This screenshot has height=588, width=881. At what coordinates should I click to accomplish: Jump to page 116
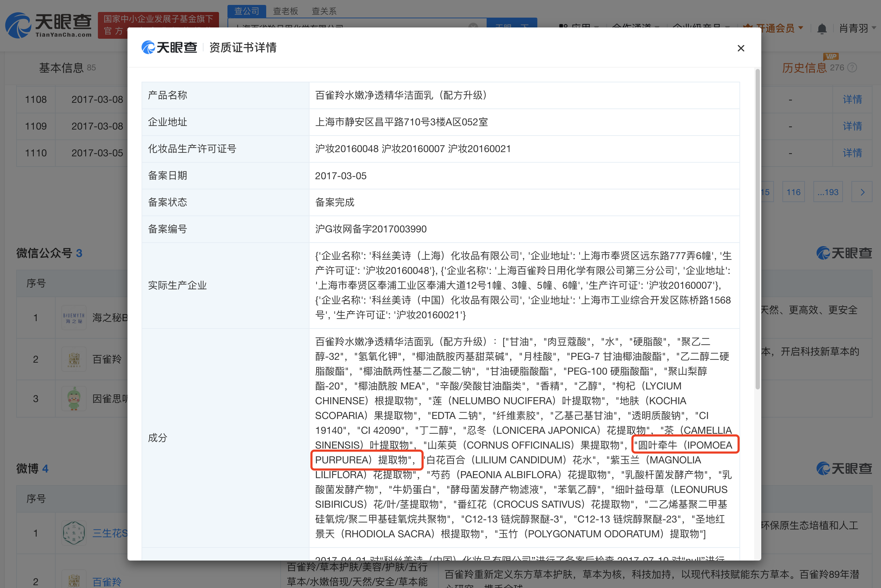click(x=793, y=192)
